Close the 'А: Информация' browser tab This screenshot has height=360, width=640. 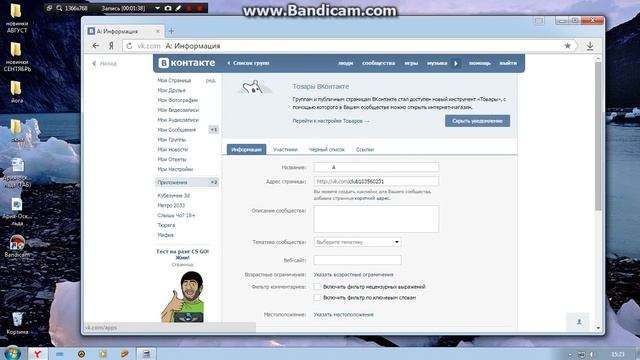pos(158,31)
